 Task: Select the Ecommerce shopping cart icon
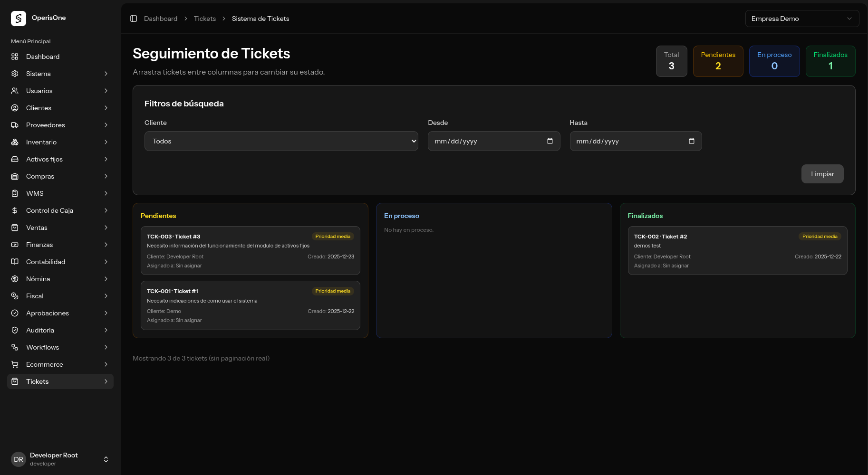[15, 364]
